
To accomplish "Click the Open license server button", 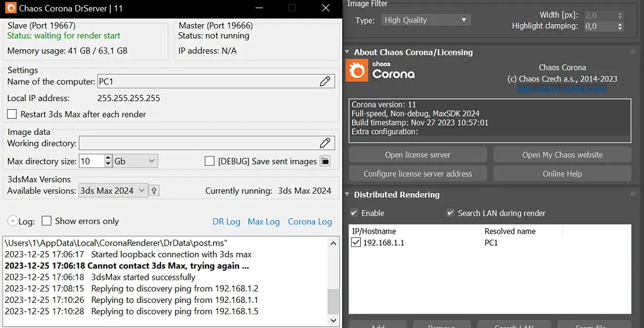I will point(418,154).
